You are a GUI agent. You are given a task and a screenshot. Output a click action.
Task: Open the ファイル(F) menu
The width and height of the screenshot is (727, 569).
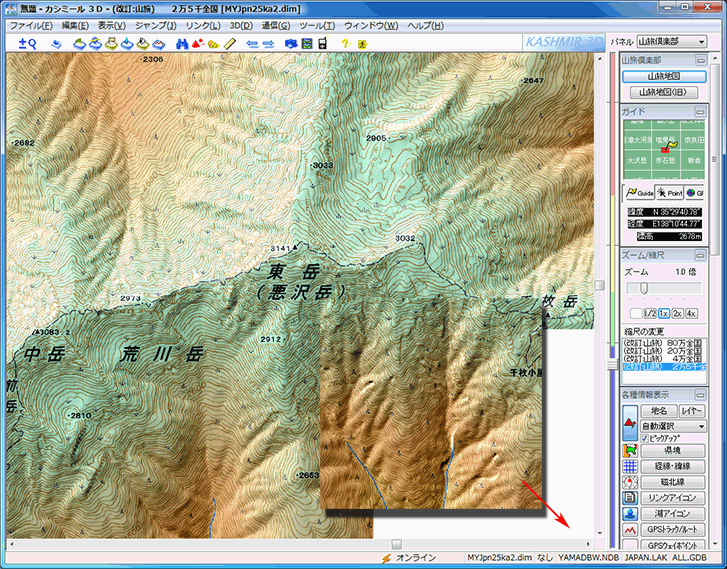coord(32,24)
